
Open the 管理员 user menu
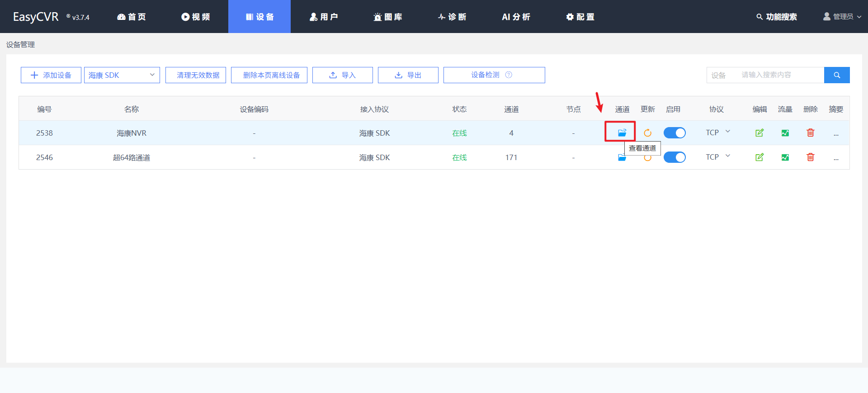842,17
